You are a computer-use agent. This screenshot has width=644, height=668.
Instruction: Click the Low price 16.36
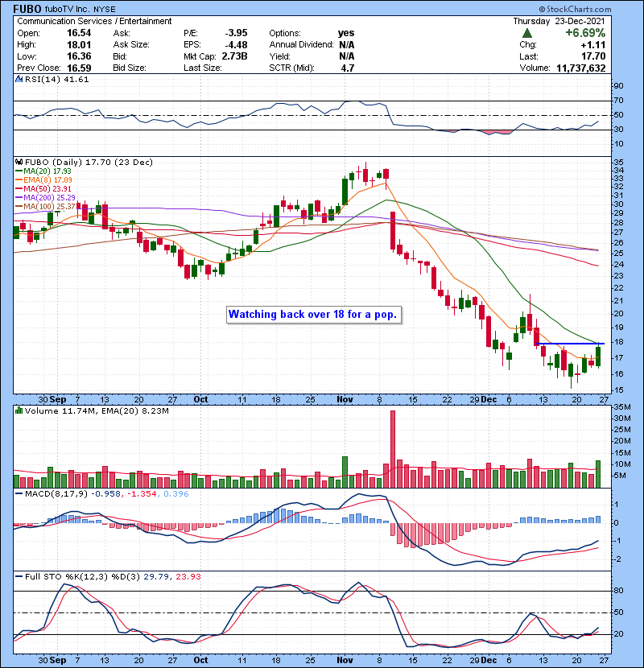click(x=79, y=56)
